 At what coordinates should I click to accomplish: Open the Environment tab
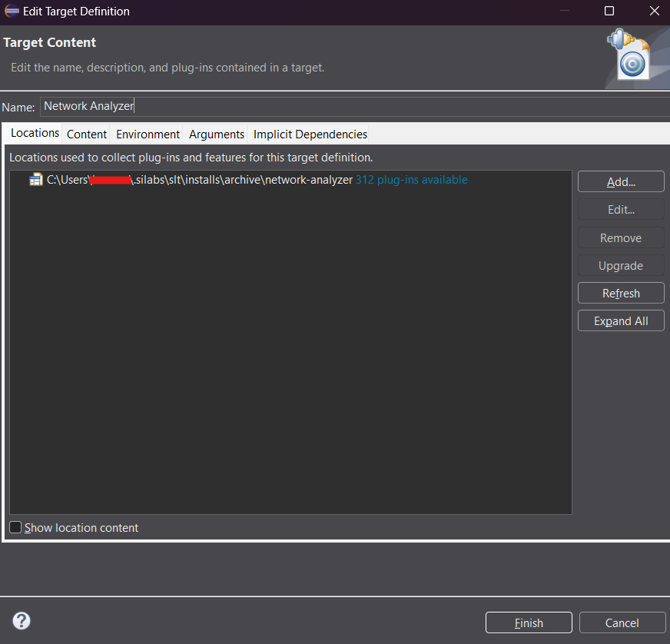[x=148, y=134]
